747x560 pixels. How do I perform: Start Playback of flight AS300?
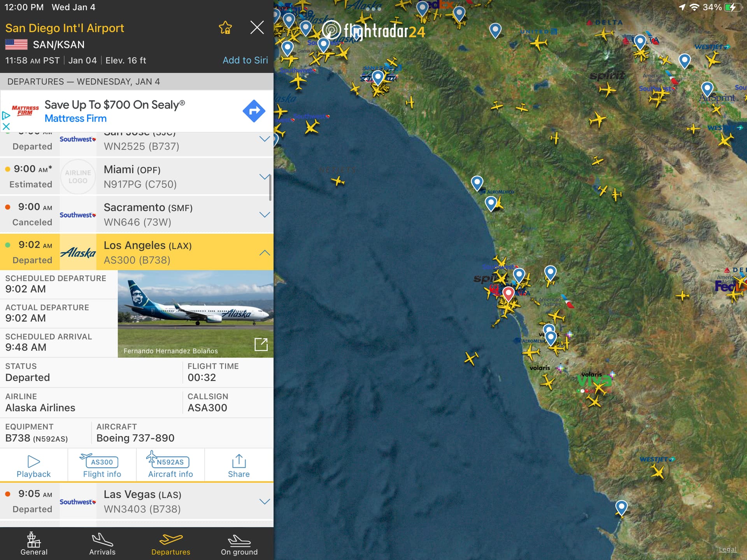point(34,466)
